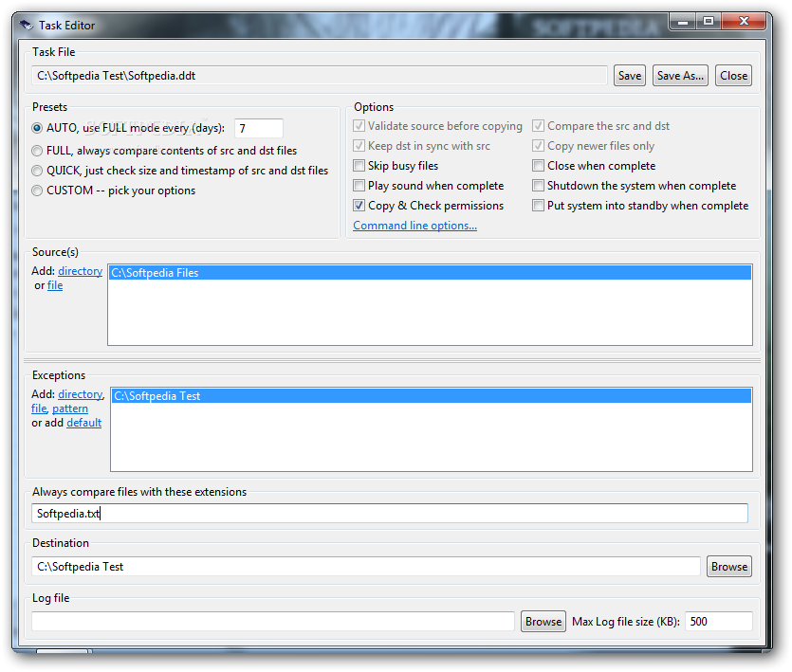Screen dimensions: 792x672
Task: Maximize the Task Editor window
Action: 709,21
